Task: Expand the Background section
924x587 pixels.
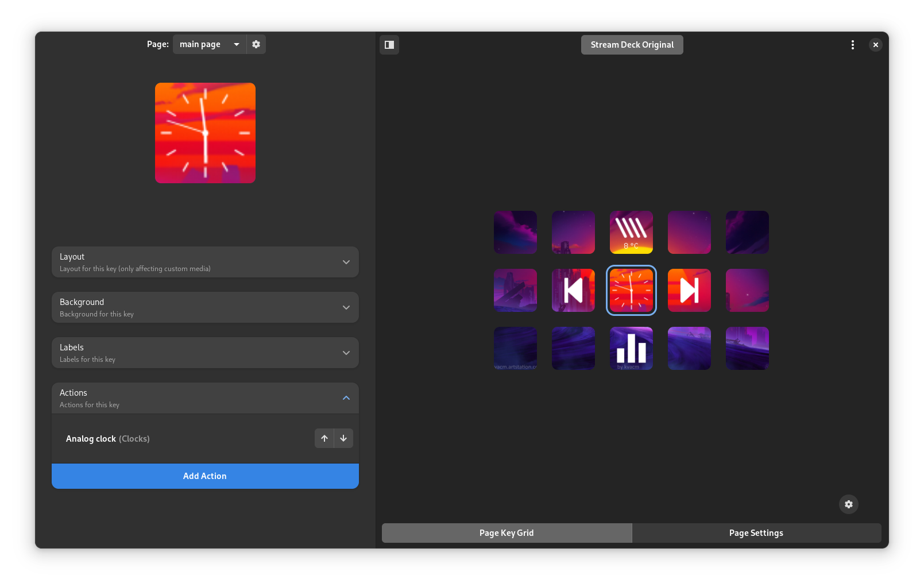Action: tap(205, 308)
